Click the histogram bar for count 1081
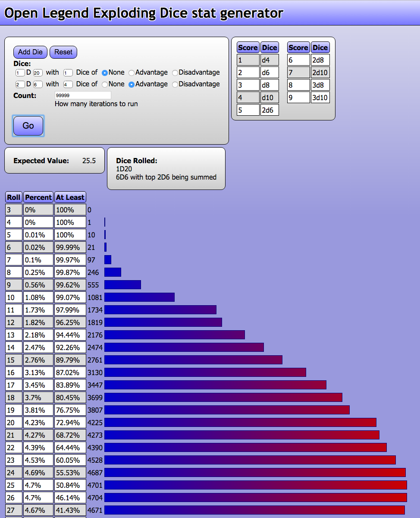Screen dimensions: 420x518 point(139,297)
